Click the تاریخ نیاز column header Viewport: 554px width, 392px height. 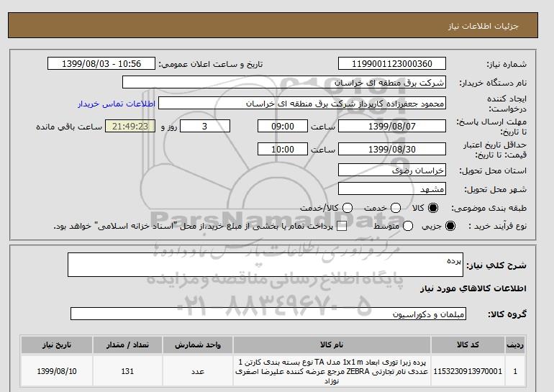coord(57,345)
